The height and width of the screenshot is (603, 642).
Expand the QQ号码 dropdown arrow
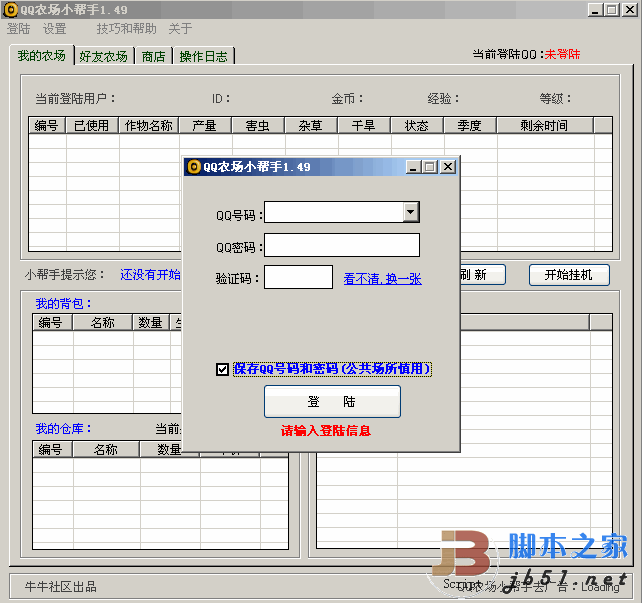tap(411, 212)
